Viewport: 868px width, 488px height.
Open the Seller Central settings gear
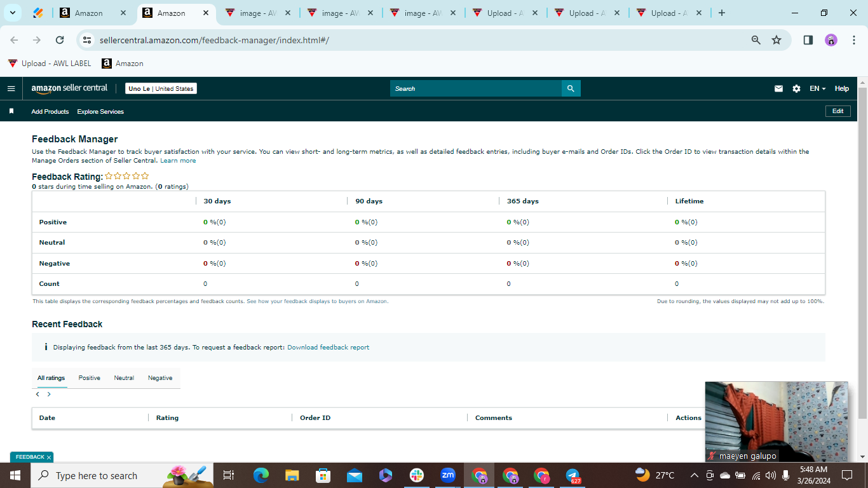click(x=796, y=89)
